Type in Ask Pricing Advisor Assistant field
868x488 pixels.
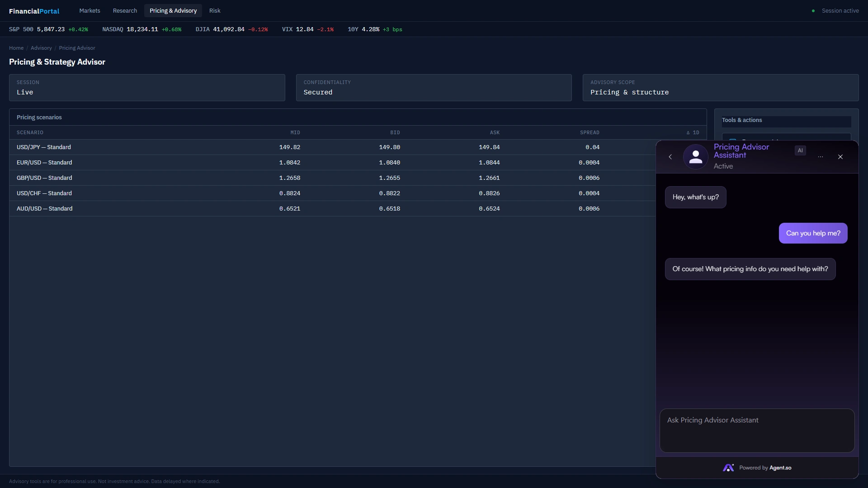pyautogui.click(x=757, y=430)
